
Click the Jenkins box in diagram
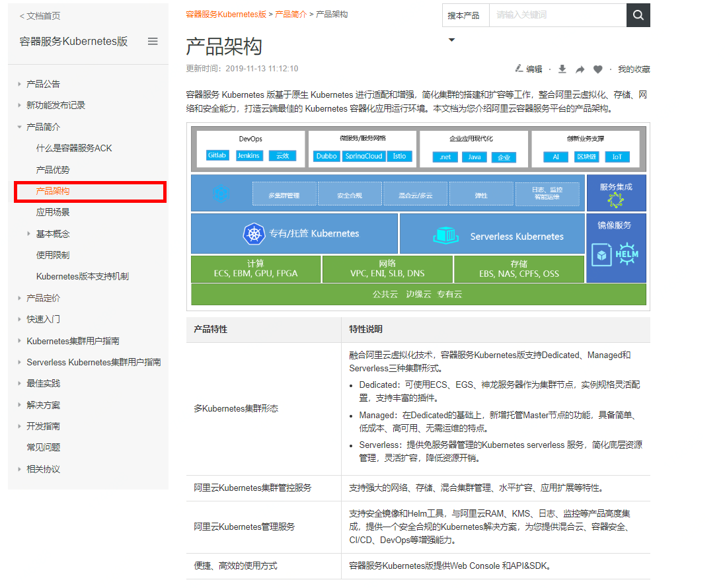pos(248,156)
